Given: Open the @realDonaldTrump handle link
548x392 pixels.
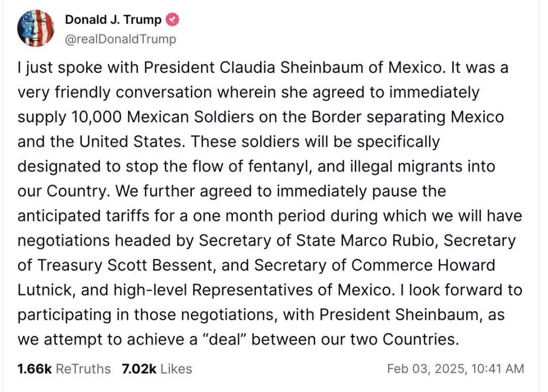Looking at the screenshot, I should [x=121, y=40].
